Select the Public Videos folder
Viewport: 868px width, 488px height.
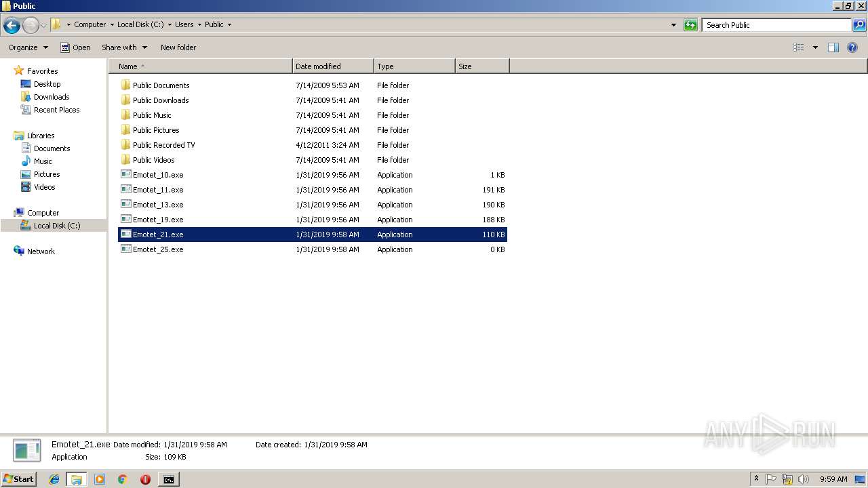click(x=313, y=160)
